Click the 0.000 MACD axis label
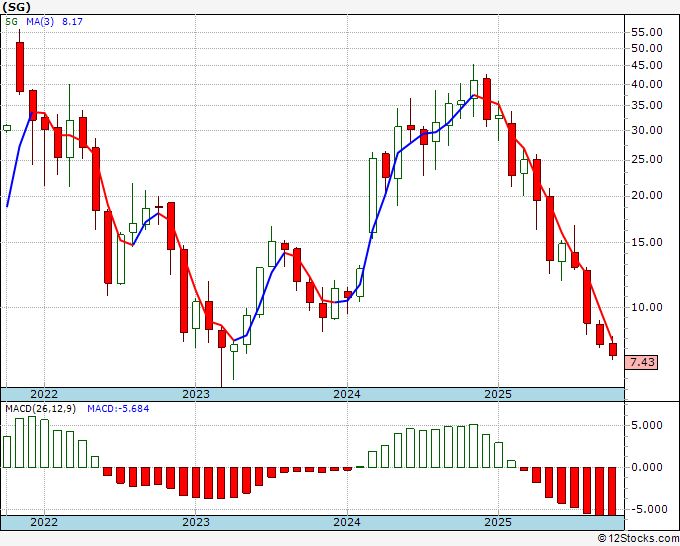Image resolution: width=680 pixels, height=546 pixels. [x=647, y=468]
